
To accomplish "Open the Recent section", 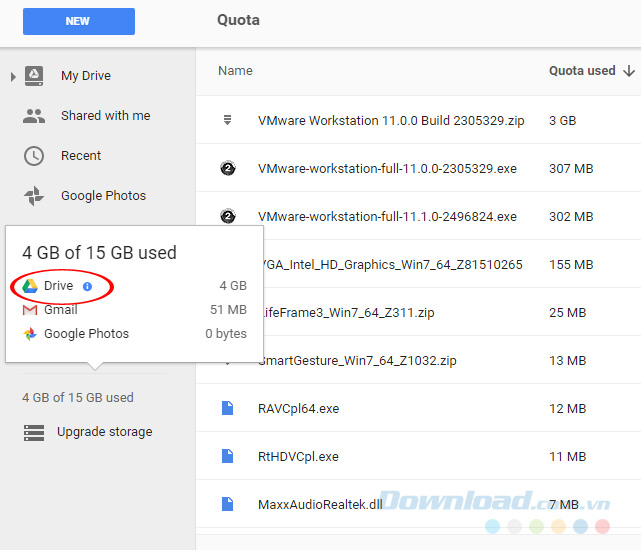I will pyautogui.click(x=81, y=156).
